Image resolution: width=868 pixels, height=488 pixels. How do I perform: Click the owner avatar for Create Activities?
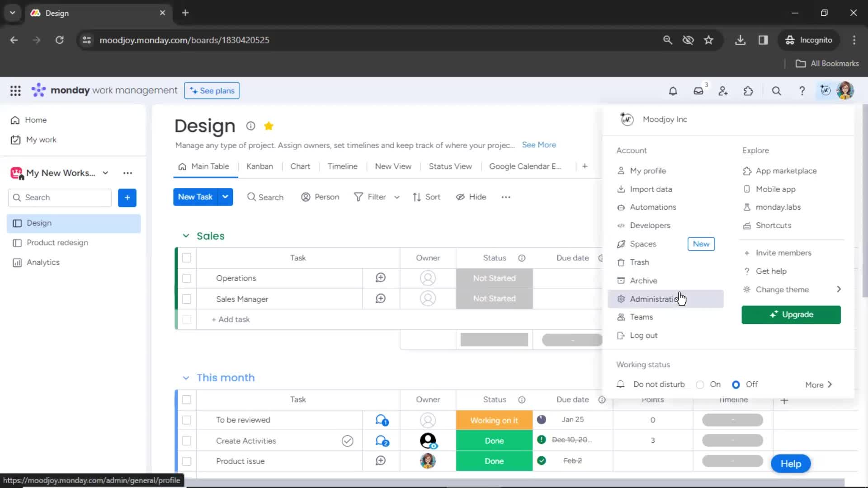tap(428, 441)
